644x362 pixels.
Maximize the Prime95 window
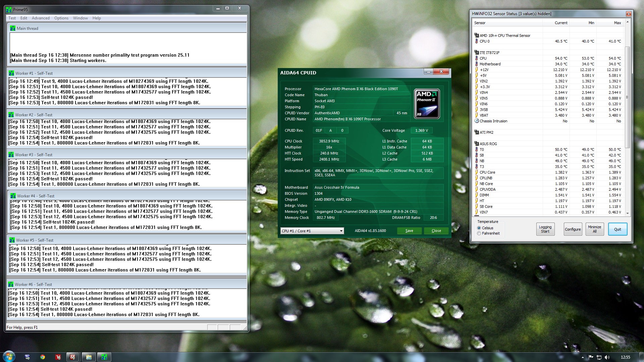click(227, 8)
